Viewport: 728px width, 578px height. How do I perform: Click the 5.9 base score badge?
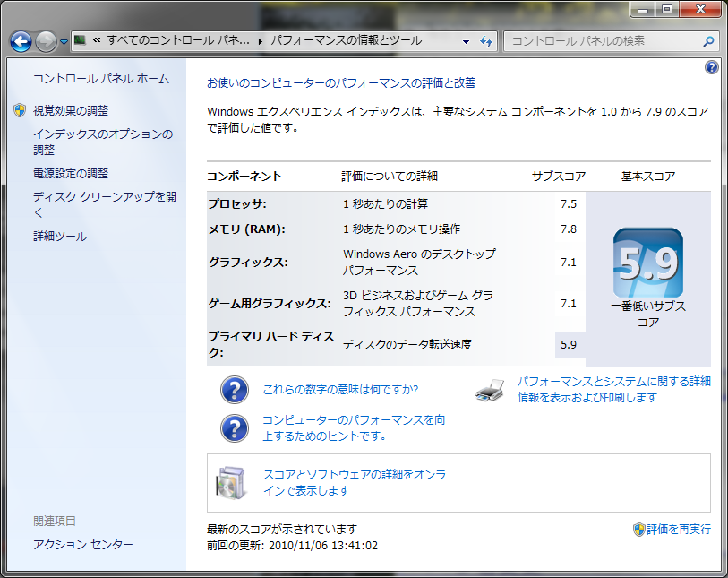(647, 263)
